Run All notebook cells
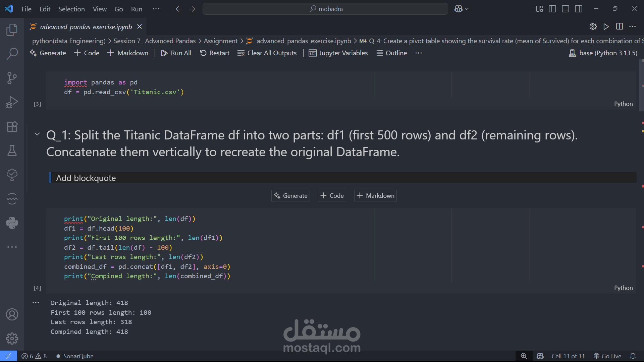The image size is (644, 362). coord(176,53)
